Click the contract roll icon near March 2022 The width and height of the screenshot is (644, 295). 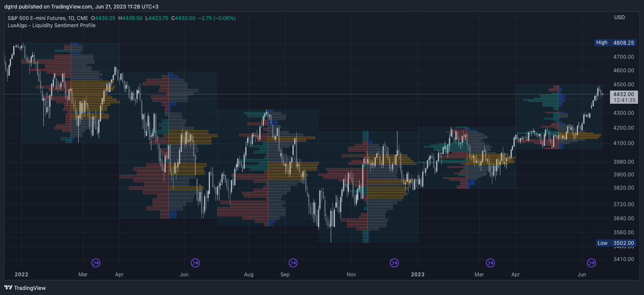point(96,263)
